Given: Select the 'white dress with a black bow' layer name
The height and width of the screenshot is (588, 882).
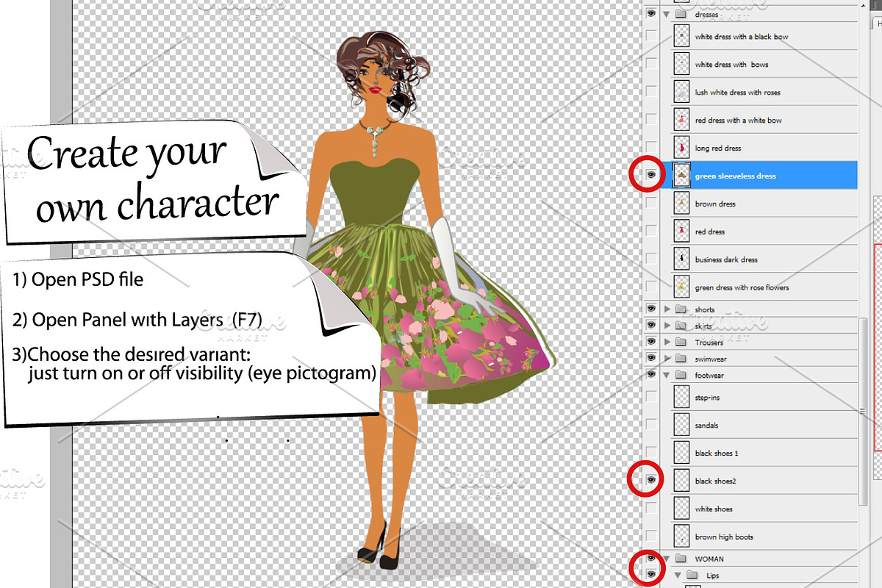Looking at the screenshot, I should click(x=742, y=37).
